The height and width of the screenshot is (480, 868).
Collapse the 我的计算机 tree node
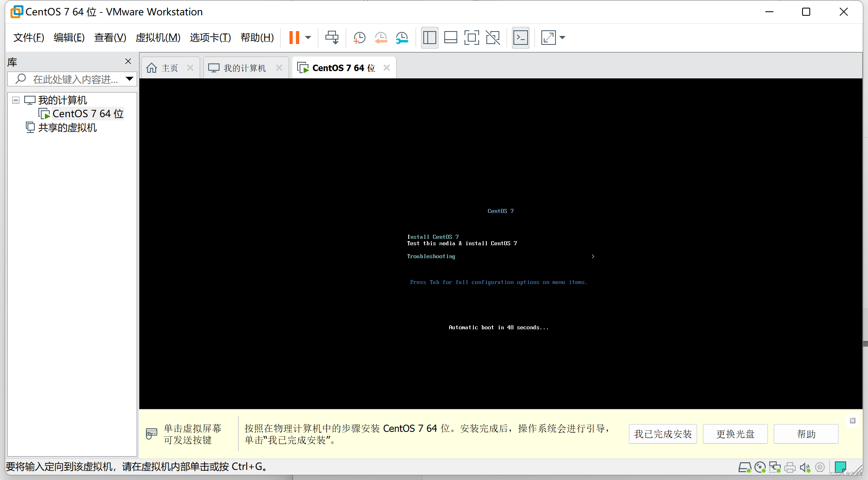point(16,100)
